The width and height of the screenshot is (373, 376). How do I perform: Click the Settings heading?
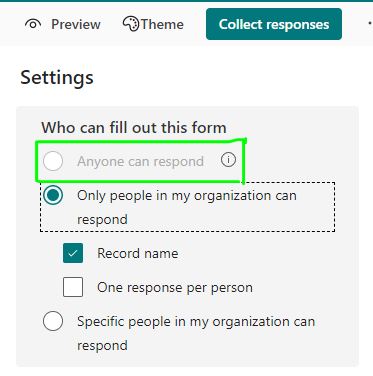tap(57, 78)
